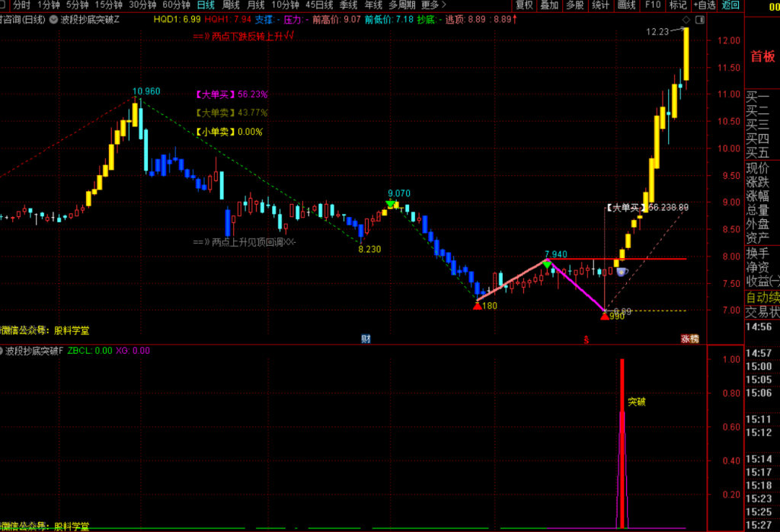Screen dimensions: 780x532
Task: Switch to 5分钟 period
Action: pyautogui.click(x=77, y=5)
